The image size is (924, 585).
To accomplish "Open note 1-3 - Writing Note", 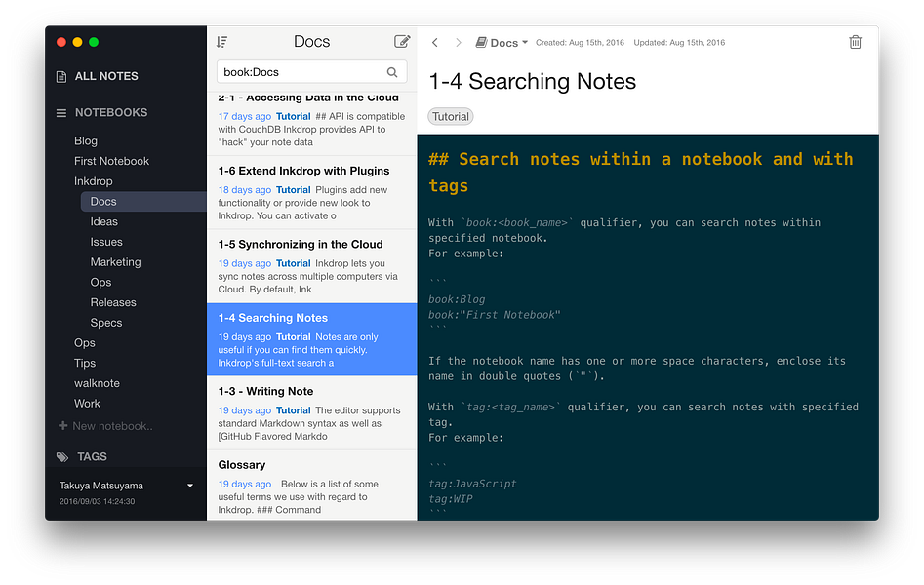I will [x=311, y=413].
